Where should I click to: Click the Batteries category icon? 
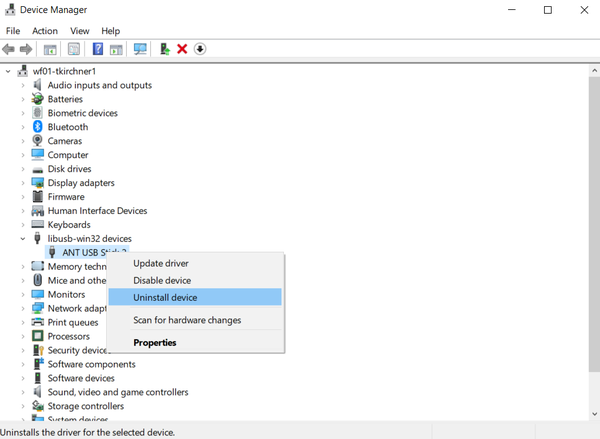pos(38,99)
